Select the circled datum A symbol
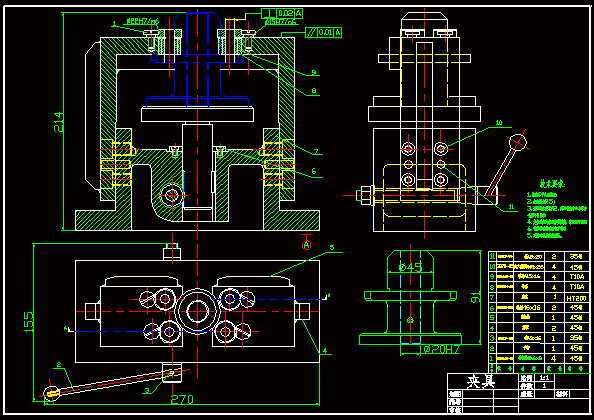Screen dimensions: 594x420 point(306,245)
